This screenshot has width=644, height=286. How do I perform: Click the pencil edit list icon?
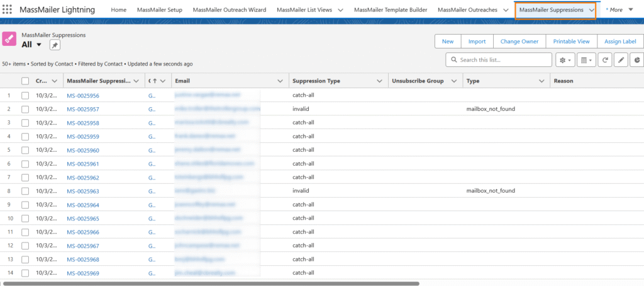click(x=621, y=60)
